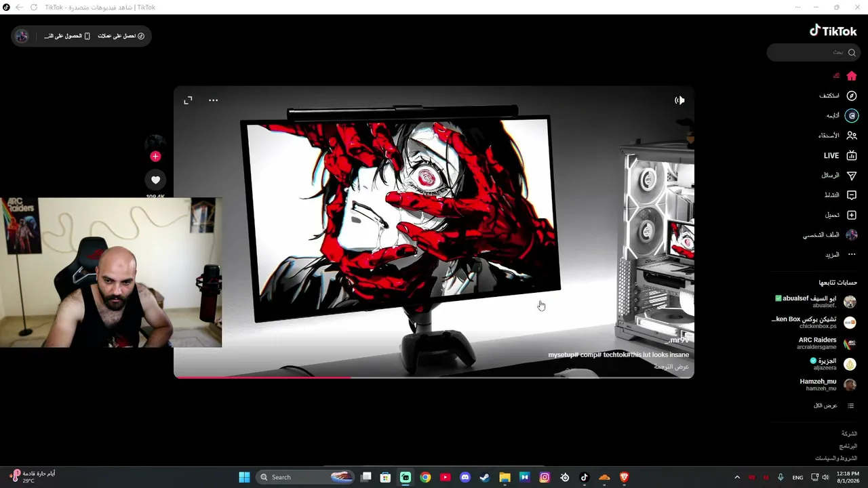Image resolution: width=868 pixels, height=488 pixels.
Task: Click the microphone tray icon
Action: [x=781, y=477]
